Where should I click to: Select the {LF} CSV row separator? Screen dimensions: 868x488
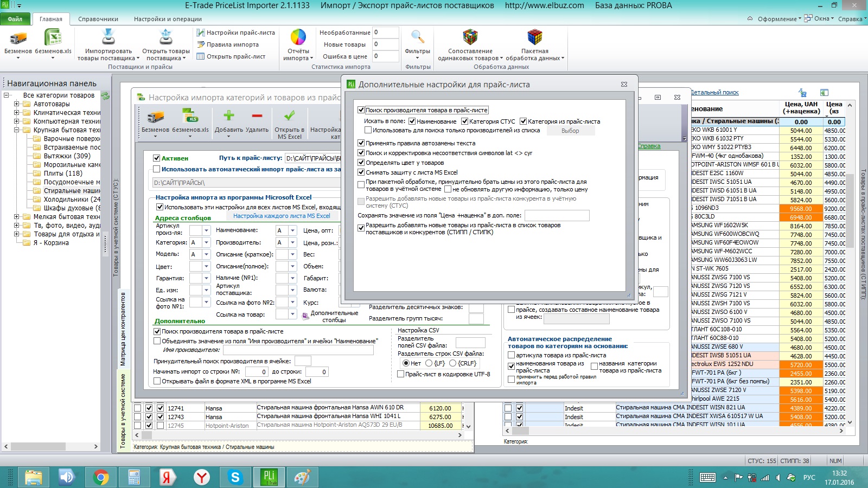click(x=429, y=363)
